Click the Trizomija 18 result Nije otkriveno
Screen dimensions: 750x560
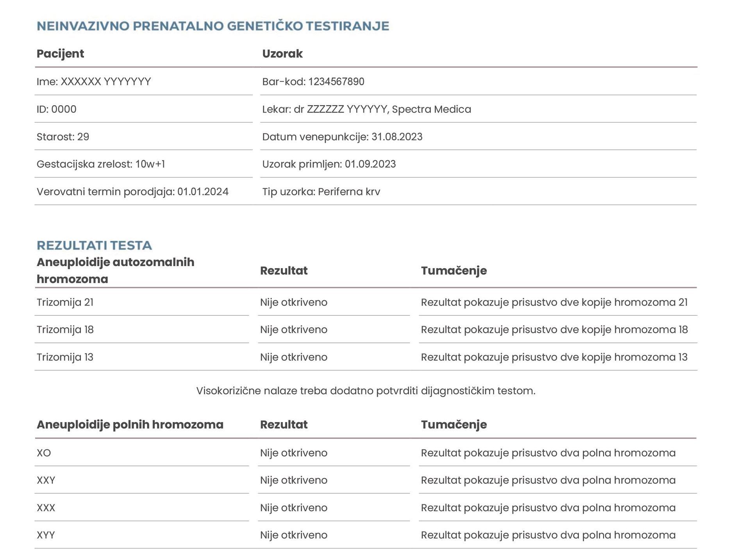294,330
